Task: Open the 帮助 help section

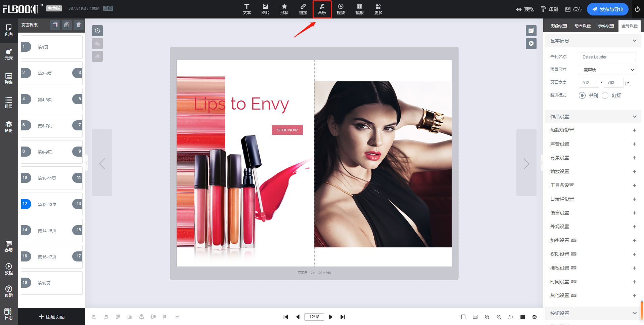Action: coord(9,291)
